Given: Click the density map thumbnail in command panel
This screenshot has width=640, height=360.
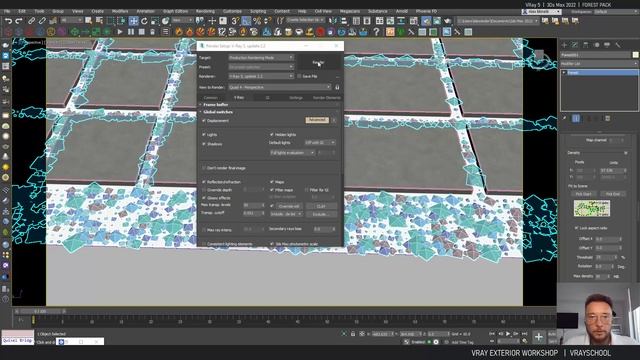Looking at the screenshot, I should click(592, 208).
